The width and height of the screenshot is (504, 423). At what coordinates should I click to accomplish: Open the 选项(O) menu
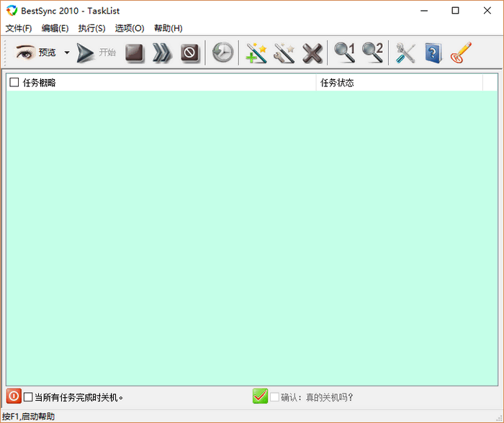(130, 28)
